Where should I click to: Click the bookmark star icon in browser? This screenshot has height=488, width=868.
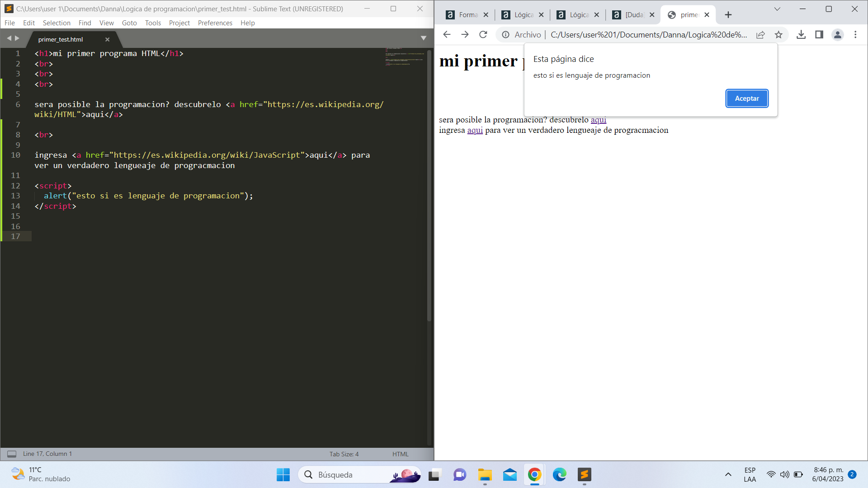[779, 34]
